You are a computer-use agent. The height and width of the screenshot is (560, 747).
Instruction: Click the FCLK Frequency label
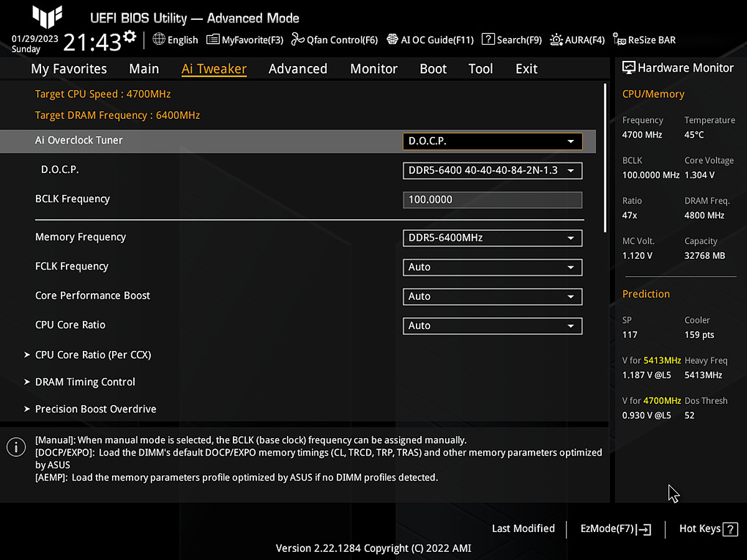[72, 266]
